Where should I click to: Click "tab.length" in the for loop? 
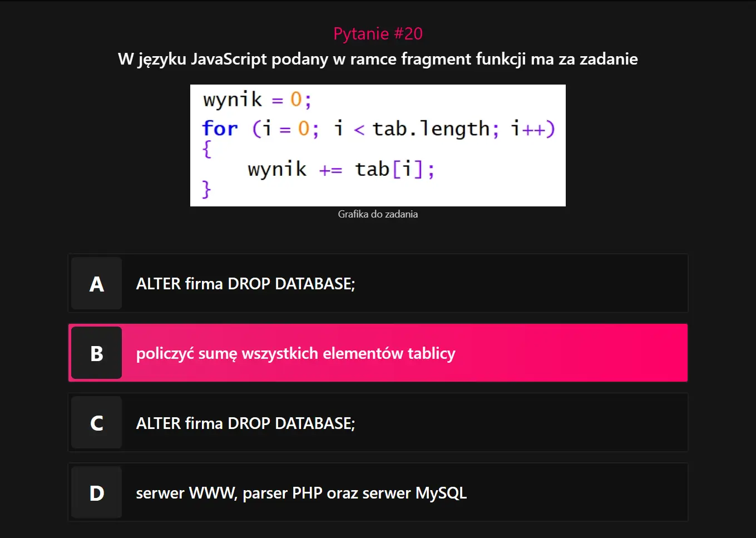point(431,129)
